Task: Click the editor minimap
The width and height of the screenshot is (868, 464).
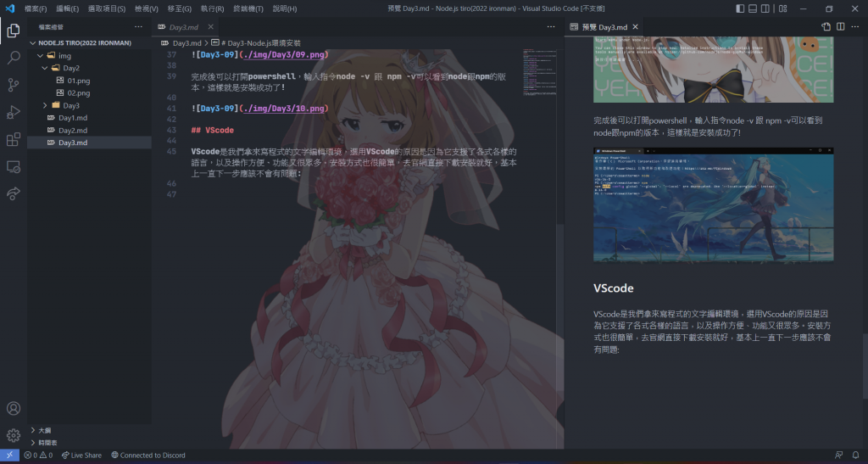Action: [539, 73]
